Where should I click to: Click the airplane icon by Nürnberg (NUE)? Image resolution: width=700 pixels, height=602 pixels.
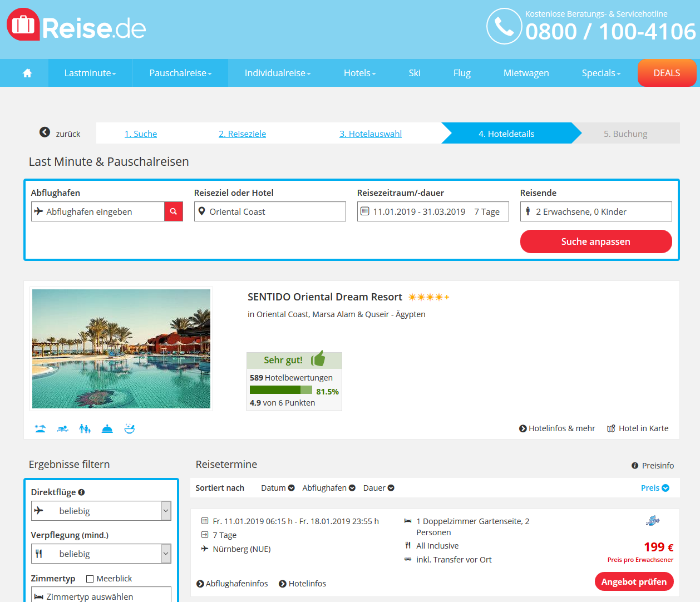pyautogui.click(x=205, y=549)
